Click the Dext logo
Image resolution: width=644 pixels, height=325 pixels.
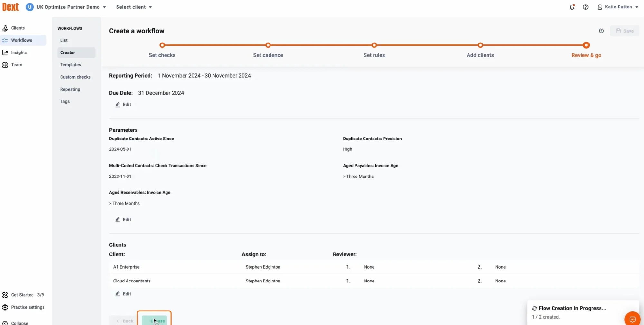click(x=11, y=7)
